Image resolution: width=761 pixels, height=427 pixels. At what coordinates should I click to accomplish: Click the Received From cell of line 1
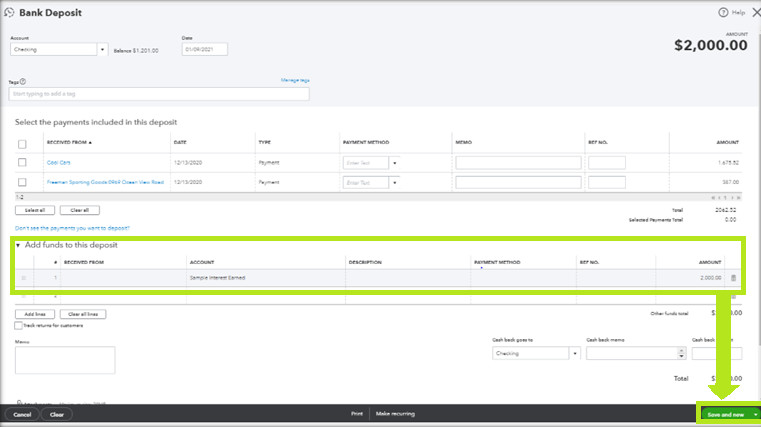tap(123, 278)
